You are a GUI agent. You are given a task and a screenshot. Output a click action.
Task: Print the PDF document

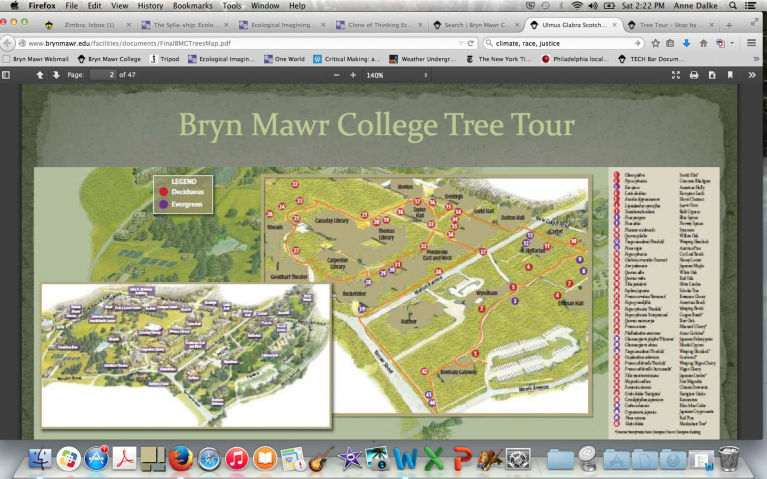(x=694, y=75)
